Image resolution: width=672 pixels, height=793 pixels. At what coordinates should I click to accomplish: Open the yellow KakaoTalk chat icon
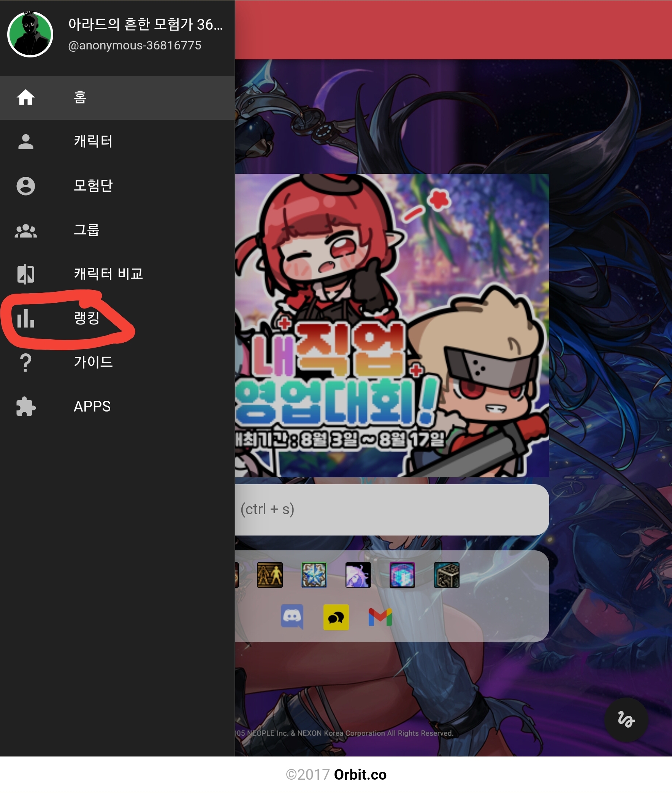(x=336, y=617)
